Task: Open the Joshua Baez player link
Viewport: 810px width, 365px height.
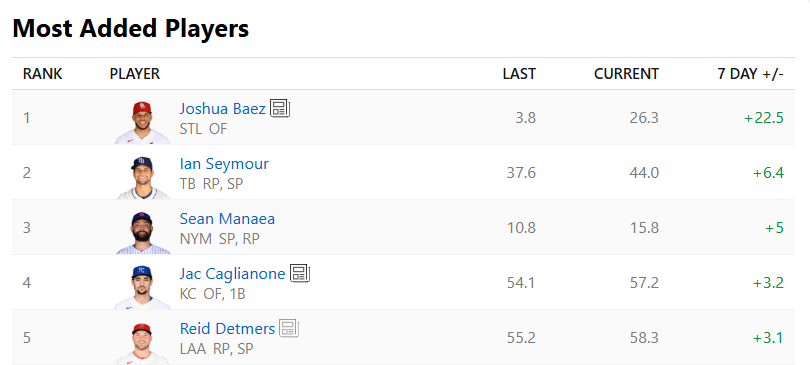Action: [x=223, y=108]
